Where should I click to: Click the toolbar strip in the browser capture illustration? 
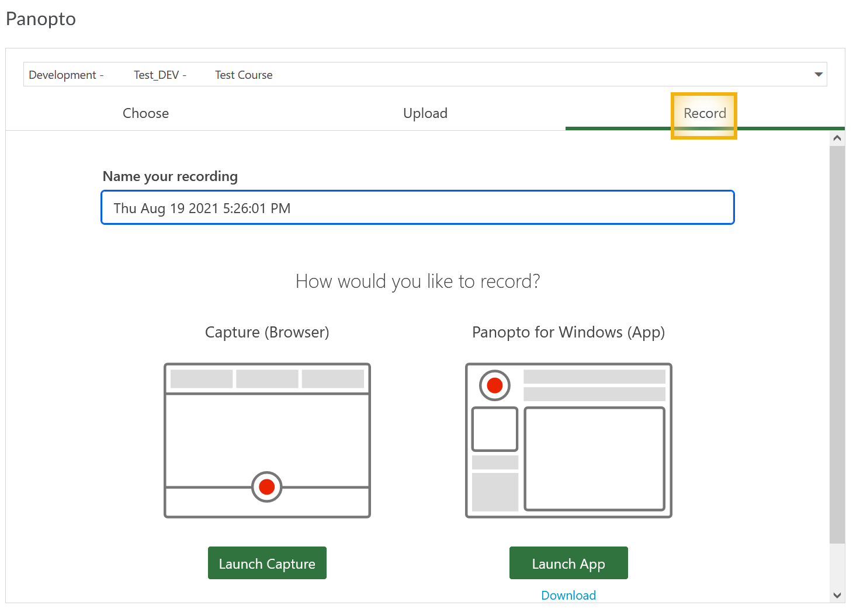[267, 378]
